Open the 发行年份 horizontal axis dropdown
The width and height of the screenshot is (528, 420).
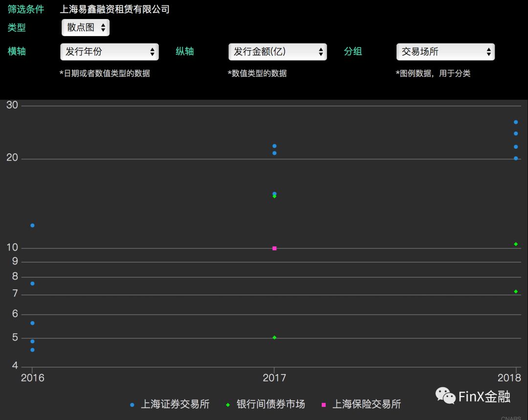[x=110, y=52]
